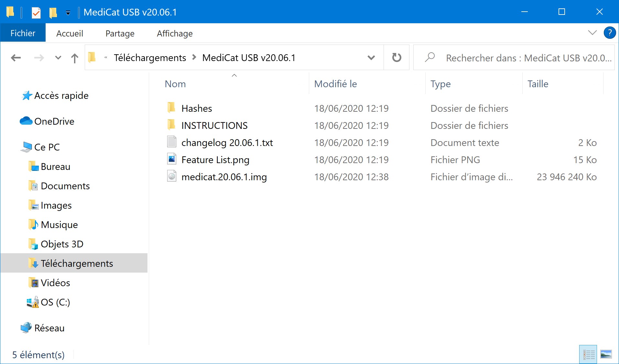Click the Hashes folder icon
This screenshot has width=619, height=364.
click(x=172, y=108)
